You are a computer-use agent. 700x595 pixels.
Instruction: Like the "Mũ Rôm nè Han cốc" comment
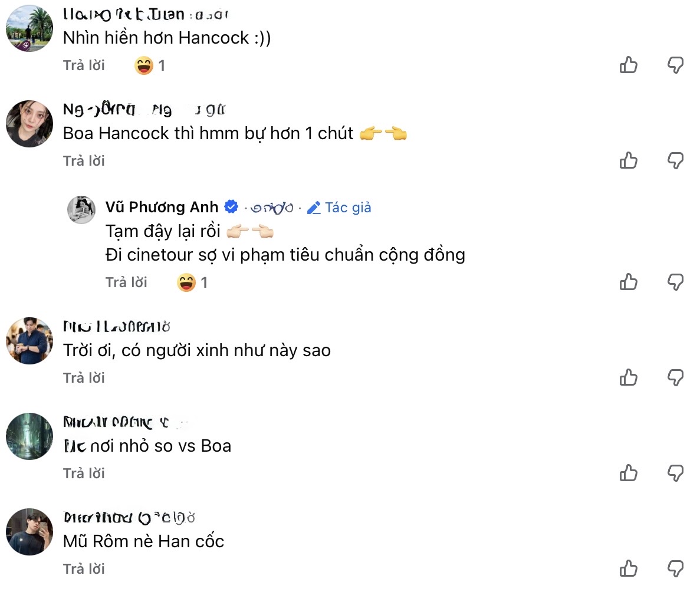pos(628,569)
